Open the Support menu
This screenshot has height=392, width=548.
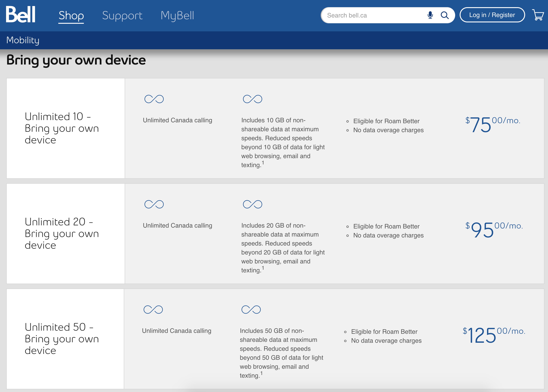click(122, 15)
